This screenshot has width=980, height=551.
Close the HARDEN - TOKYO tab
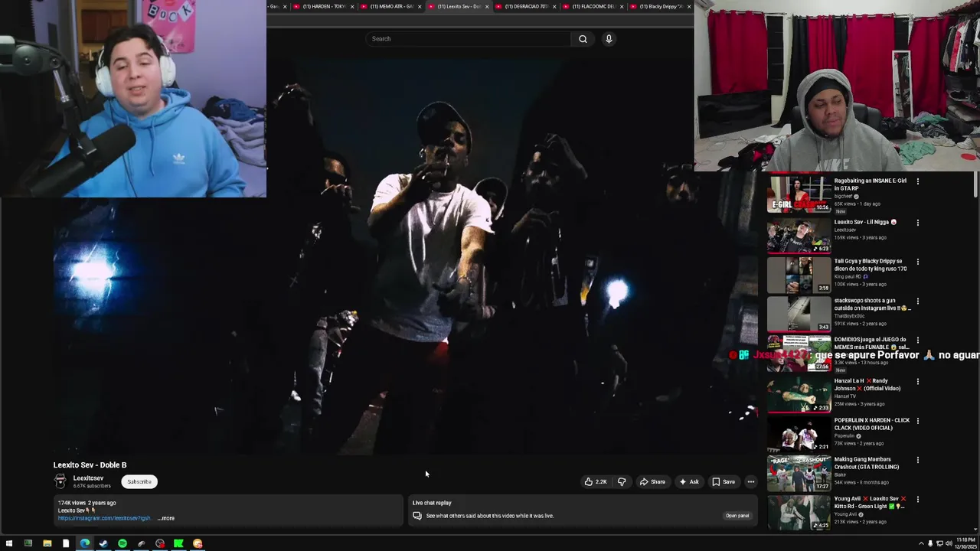tap(352, 6)
